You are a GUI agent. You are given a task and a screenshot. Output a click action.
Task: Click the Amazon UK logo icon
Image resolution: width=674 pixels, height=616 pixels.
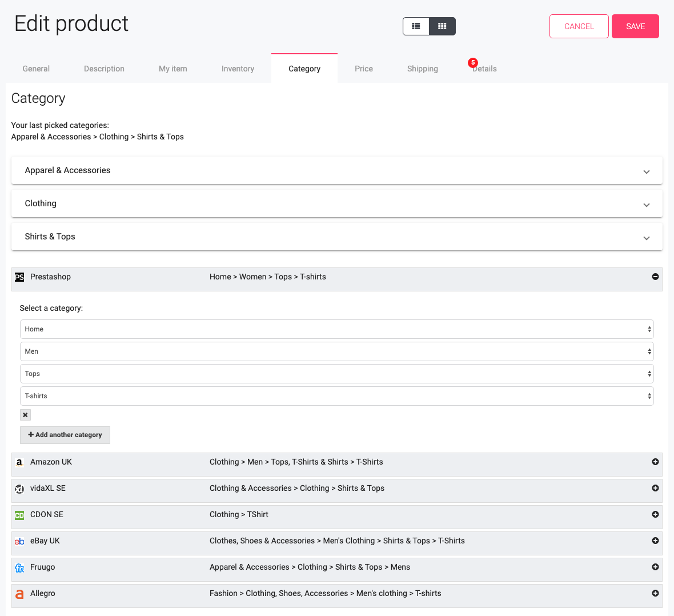pyautogui.click(x=19, y=462)
